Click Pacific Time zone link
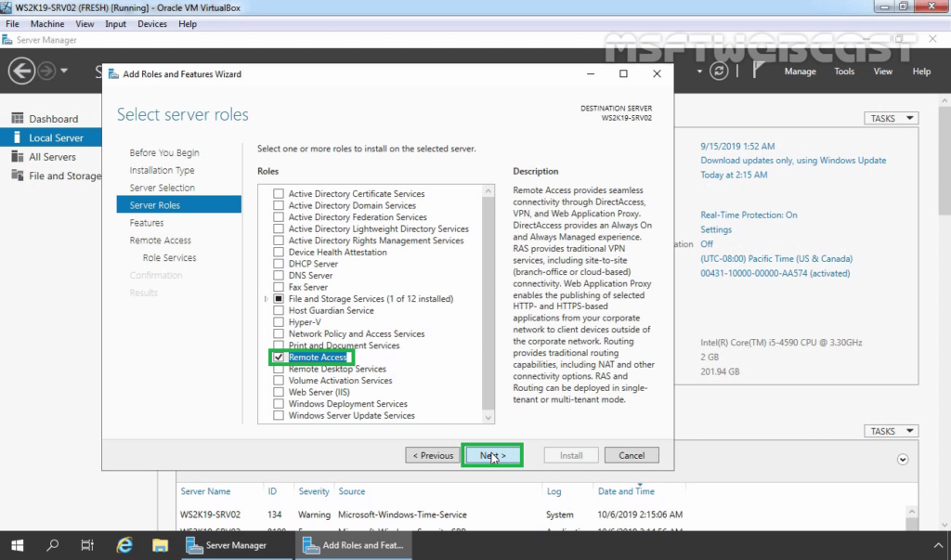The width and height of the screenshot is (951, 560). [776, 258]
